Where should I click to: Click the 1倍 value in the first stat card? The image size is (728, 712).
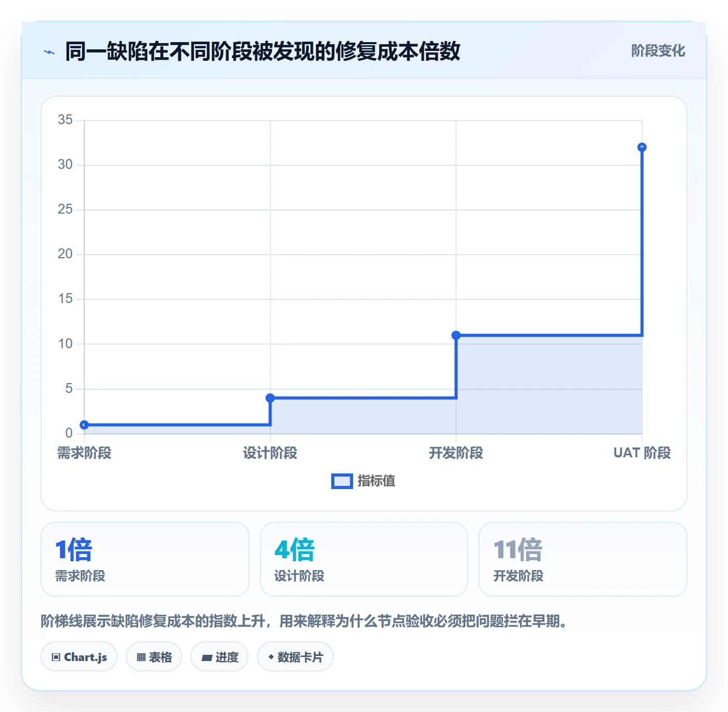[74, 550]
